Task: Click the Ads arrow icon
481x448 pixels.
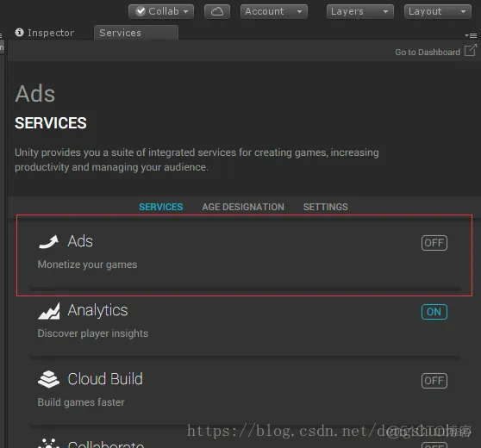Action: click(49, 241)
